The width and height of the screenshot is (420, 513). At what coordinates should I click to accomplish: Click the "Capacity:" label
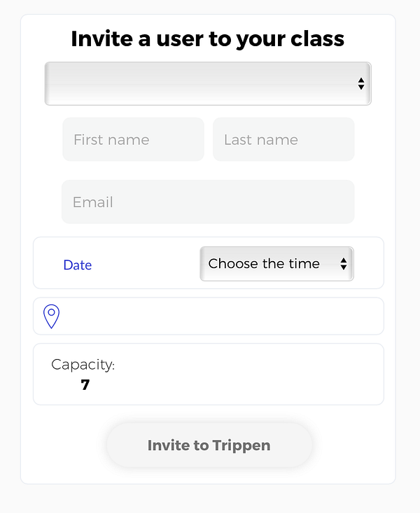click(x=83, y=365)
